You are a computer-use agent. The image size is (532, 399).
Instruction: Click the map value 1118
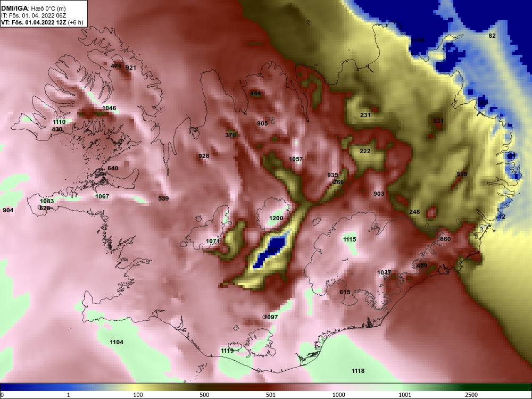[358, 371]
